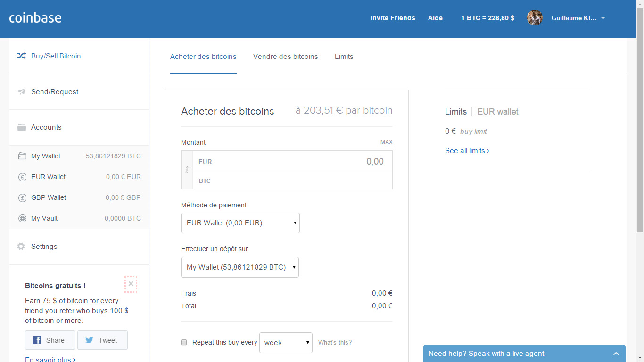Click the 1 BTC = 228,80 $ price
Screen dimensions: 644x362
(487, 18)
